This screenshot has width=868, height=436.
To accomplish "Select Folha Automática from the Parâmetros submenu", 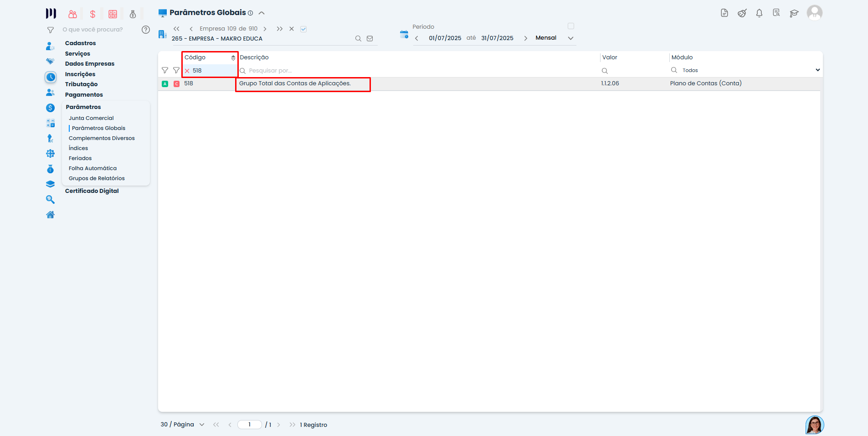I will pos(92,168).
